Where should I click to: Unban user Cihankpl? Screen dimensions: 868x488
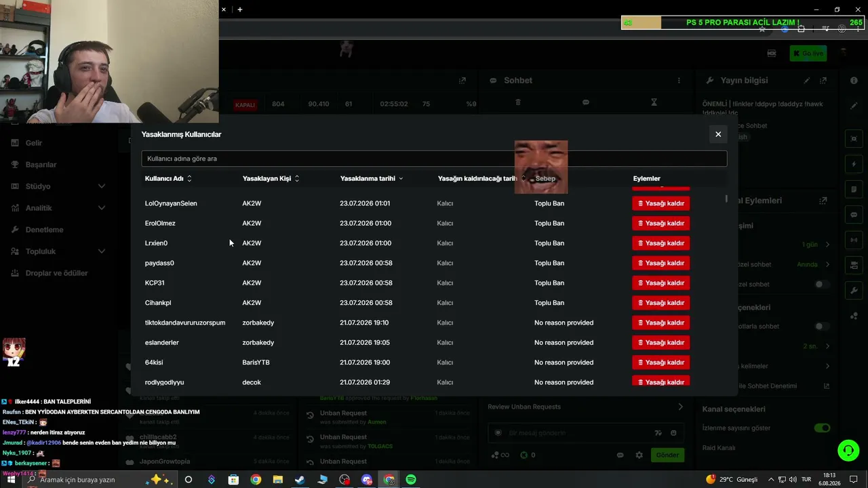(x=660, y=302)
